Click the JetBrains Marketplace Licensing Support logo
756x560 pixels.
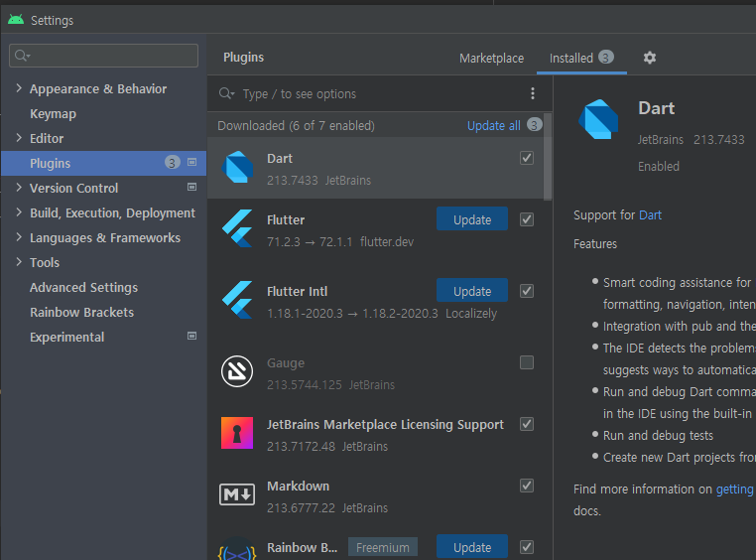(237, 433)
